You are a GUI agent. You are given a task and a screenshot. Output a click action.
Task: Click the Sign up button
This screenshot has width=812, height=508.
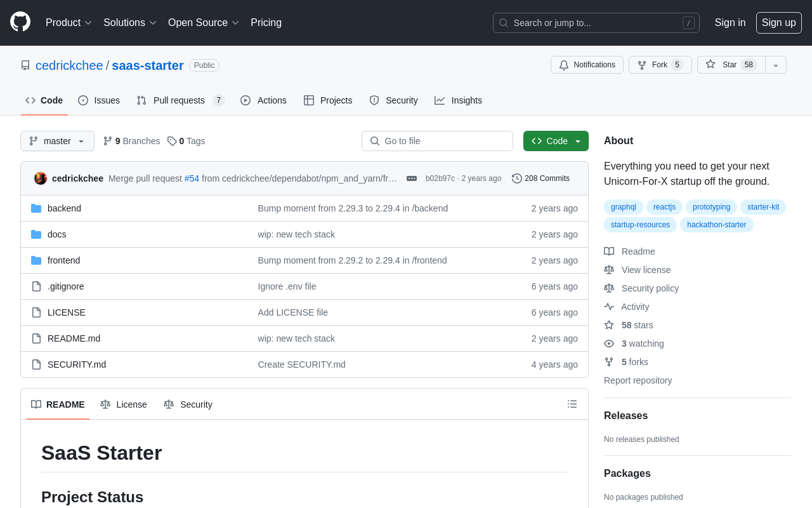[778, 23]
